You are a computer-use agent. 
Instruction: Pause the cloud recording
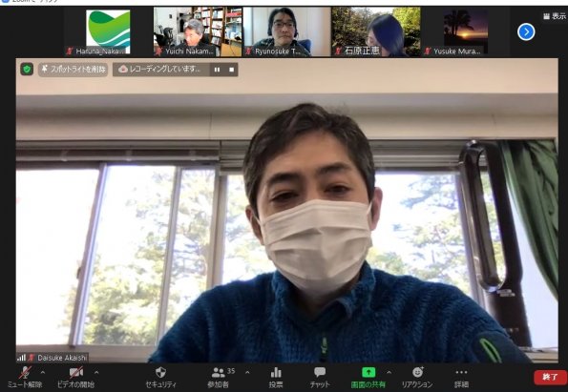tap(217, 70)
